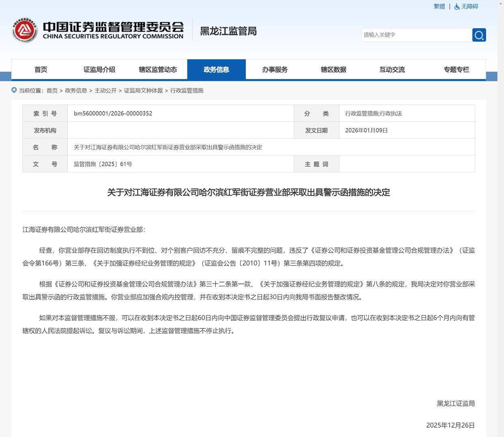Open the 辖区数据 navigation item

[333, 69]
